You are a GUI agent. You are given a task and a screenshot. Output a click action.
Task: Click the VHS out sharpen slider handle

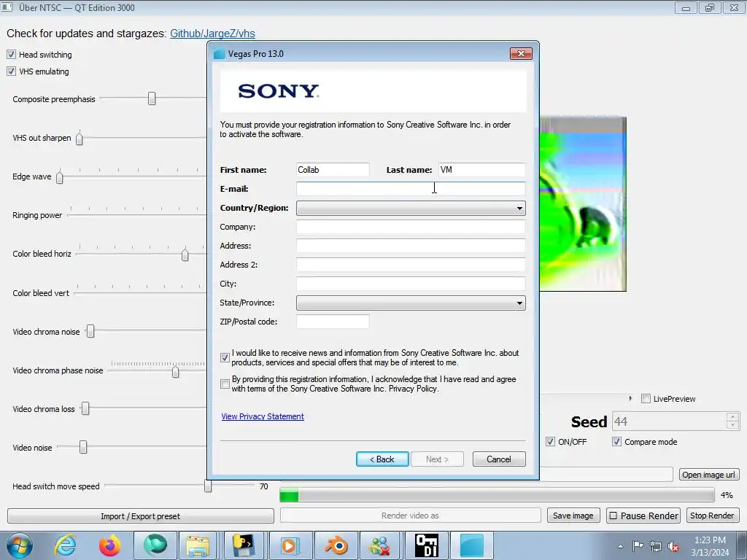tap(79, 138)
